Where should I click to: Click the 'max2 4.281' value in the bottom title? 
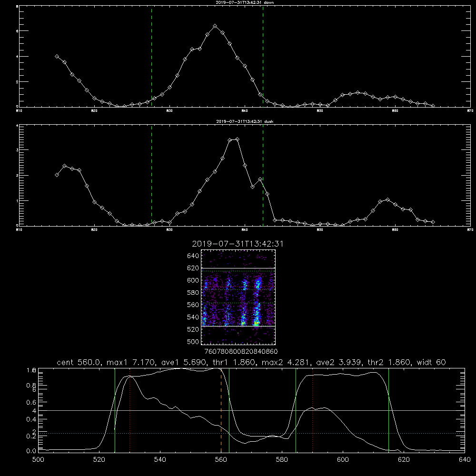click(285, 362)
